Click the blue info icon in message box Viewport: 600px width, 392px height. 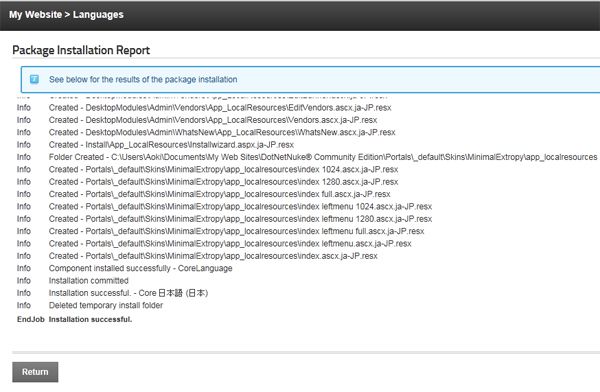point(34,79)
